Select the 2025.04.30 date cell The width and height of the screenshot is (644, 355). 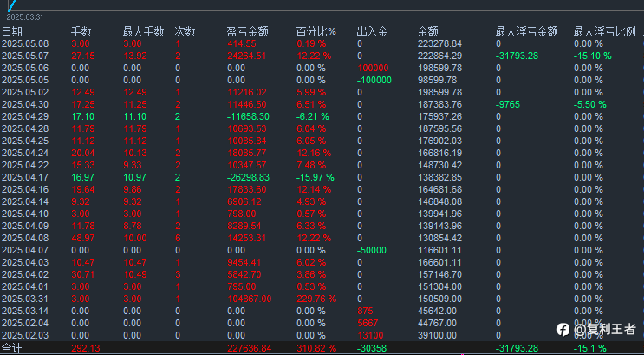pos(25,104)
